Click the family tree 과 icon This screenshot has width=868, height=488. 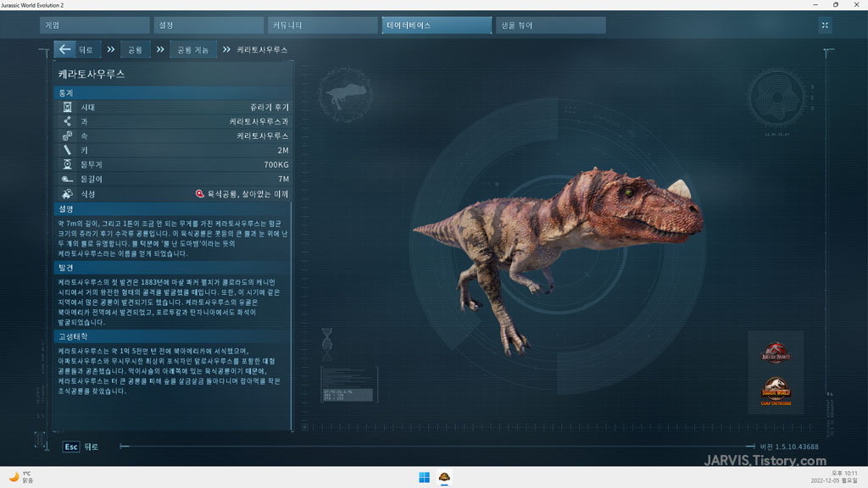pos(67,121)
